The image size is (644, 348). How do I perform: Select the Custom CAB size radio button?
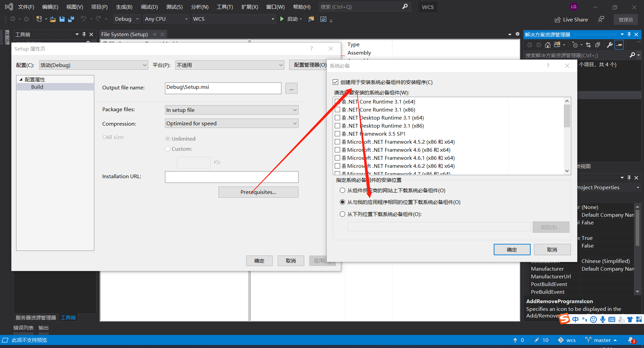tap(168, 149)
